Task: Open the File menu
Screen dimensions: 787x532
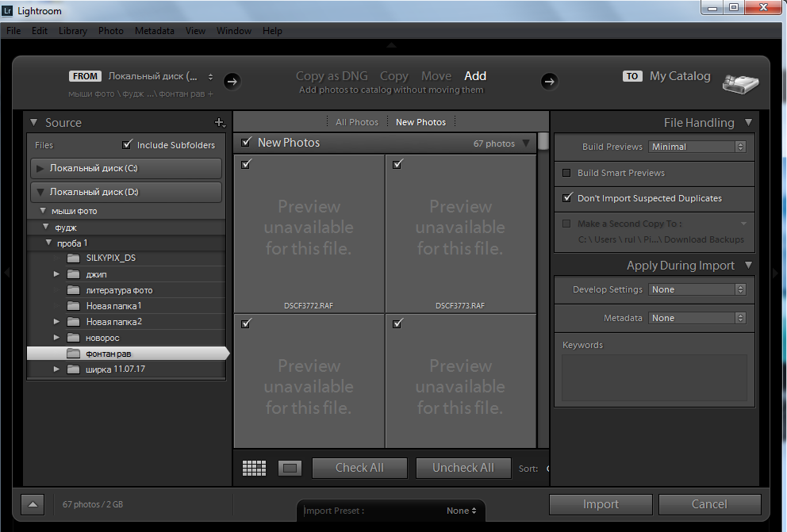Action: [13, 31]
